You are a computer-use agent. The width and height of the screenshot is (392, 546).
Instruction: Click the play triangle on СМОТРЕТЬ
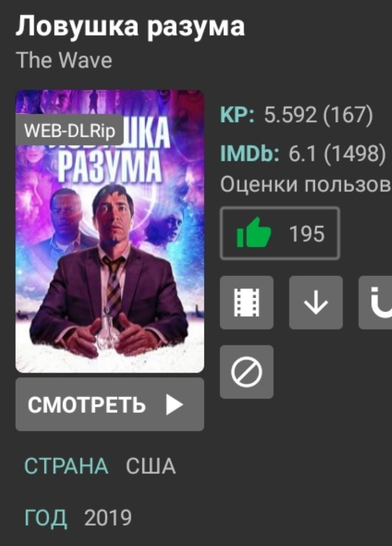(x=174, y=404)
